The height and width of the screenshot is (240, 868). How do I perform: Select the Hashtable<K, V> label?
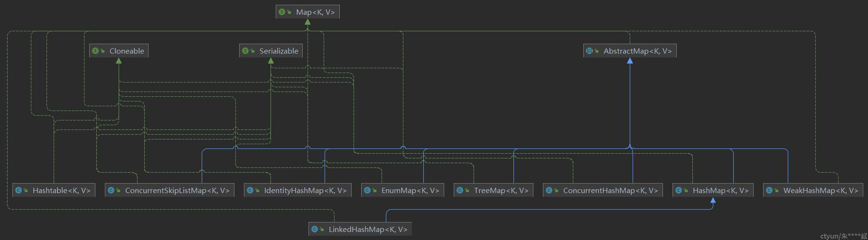point(61,190)
